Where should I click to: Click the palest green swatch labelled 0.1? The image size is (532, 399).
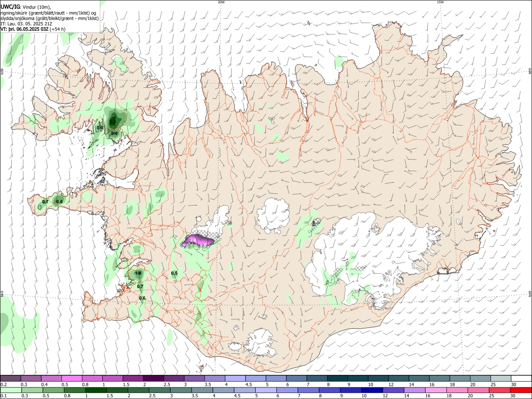pos(10,390)
